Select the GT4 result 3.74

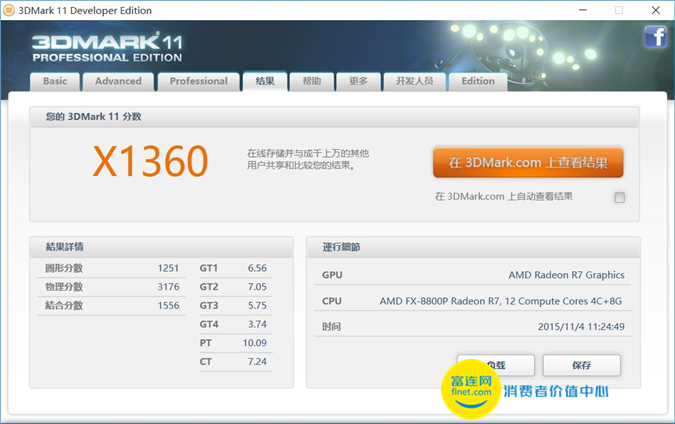[257, 324]
